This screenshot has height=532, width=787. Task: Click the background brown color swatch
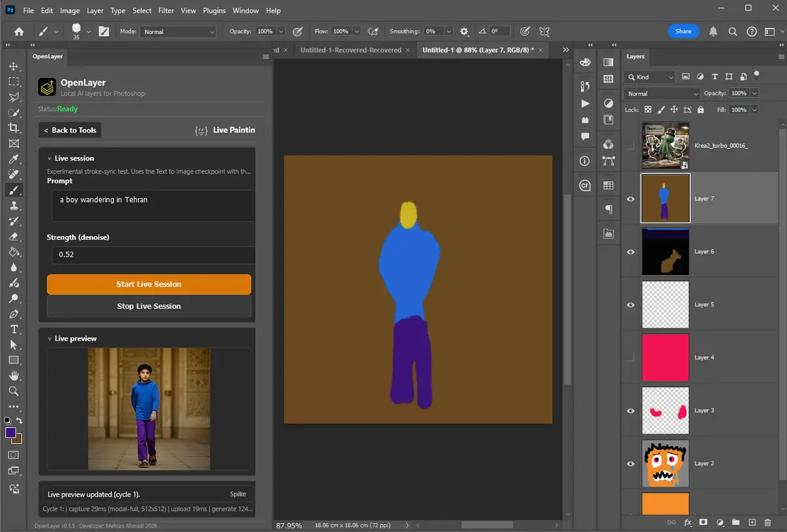[x=18, y=439]
